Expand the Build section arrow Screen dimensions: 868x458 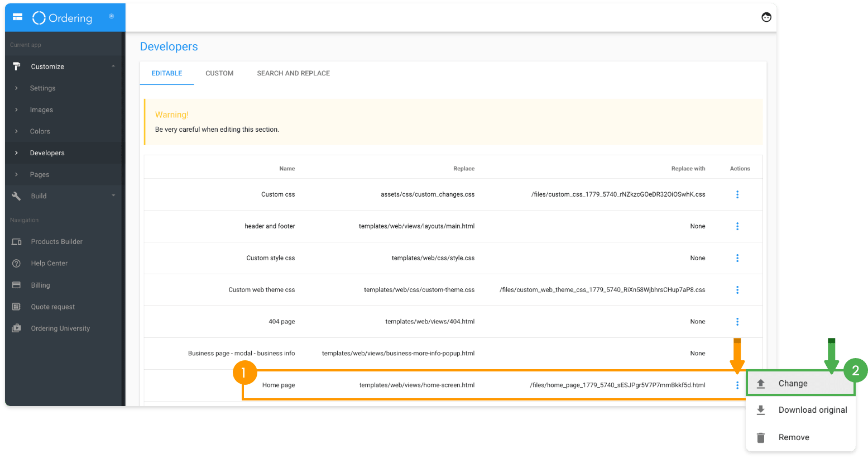[x=113, y=195]
